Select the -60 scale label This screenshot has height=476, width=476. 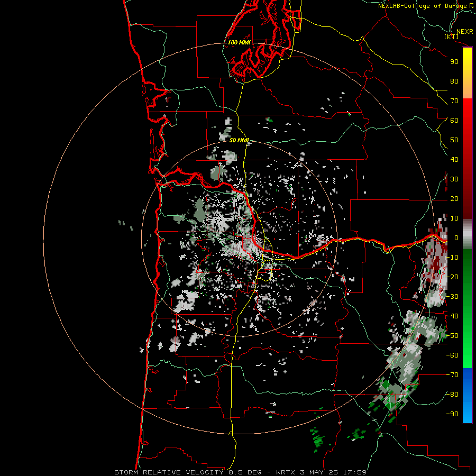(x=452, y=355)
